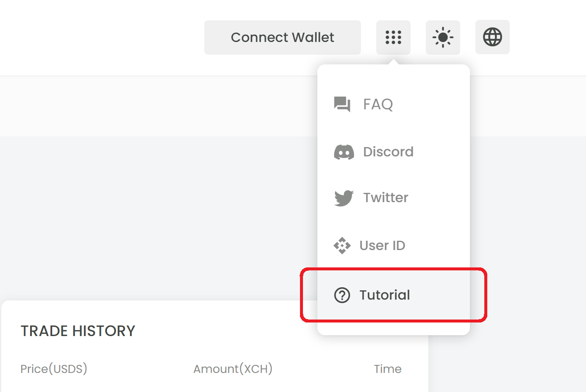The height and width of the screenshot is (392, 586).
Task: Click the Tutorial question mark icon
Action: (342, 295)
